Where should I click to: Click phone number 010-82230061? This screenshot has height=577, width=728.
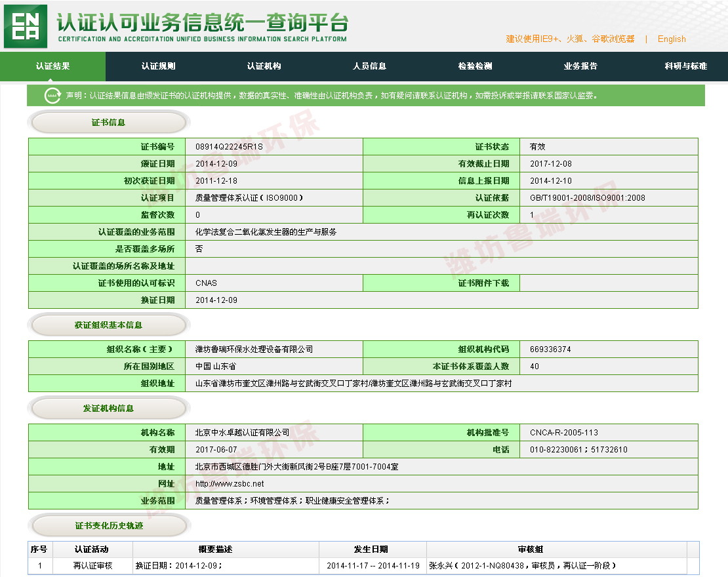point(556,450)
